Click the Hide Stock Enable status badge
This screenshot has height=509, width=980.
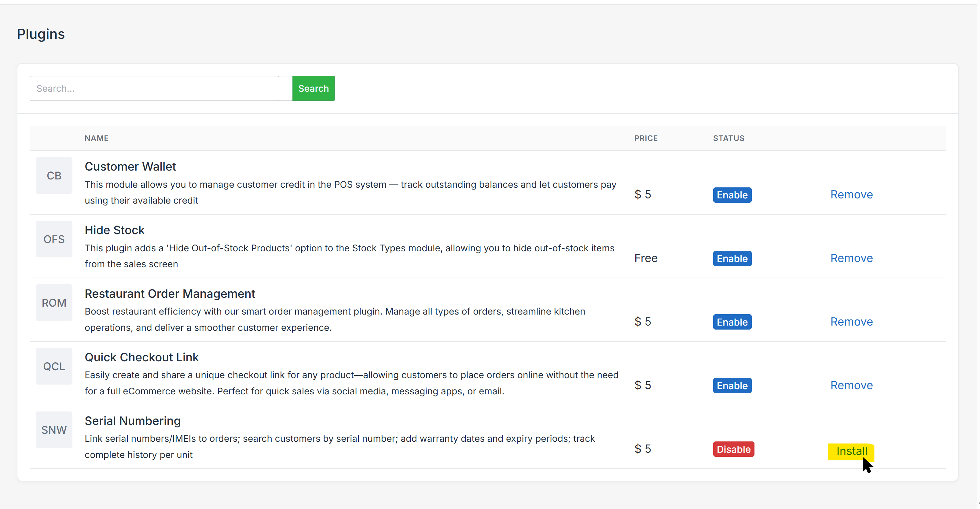732,259
